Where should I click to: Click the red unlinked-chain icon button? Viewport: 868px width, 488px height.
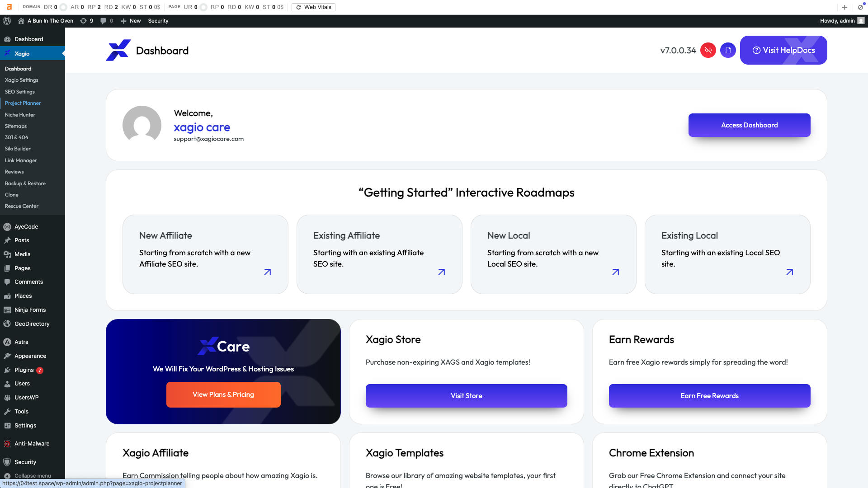point(708,50)
